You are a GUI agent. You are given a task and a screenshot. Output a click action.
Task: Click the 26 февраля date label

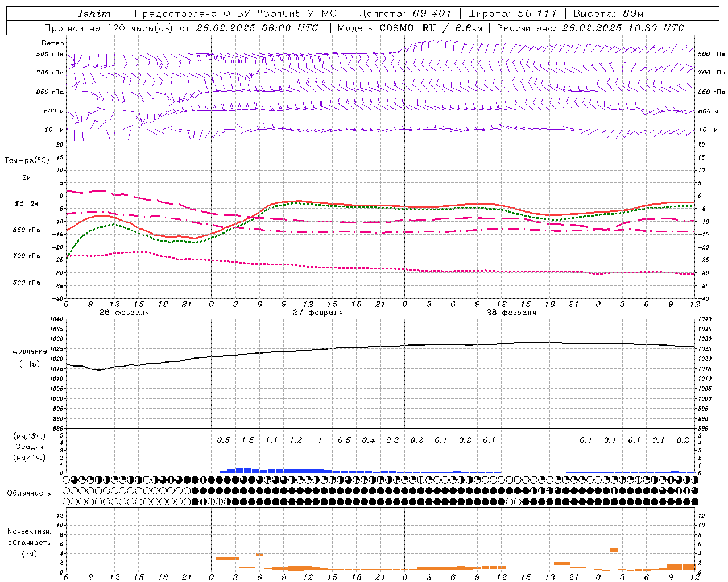(125, 313)
